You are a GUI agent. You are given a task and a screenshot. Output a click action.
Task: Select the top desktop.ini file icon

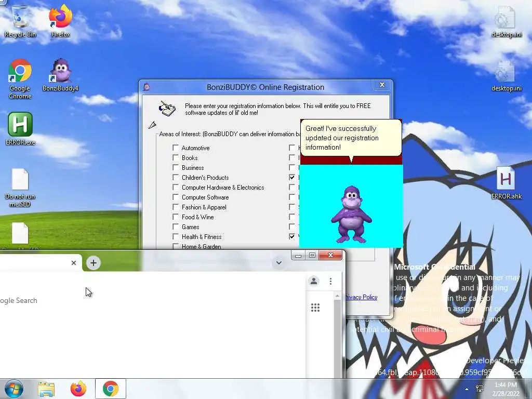pos(506,21)
